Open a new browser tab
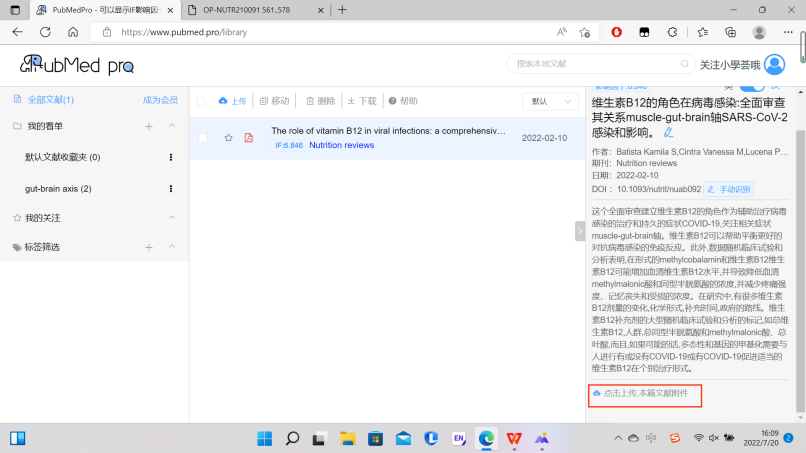This screenshot has width=806, height=453. 342,10
